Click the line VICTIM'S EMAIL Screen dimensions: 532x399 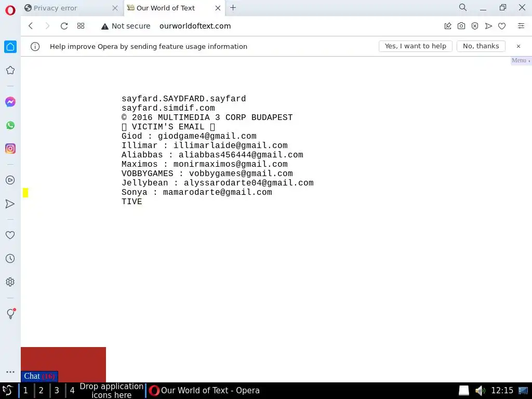(x=168, y=127)
